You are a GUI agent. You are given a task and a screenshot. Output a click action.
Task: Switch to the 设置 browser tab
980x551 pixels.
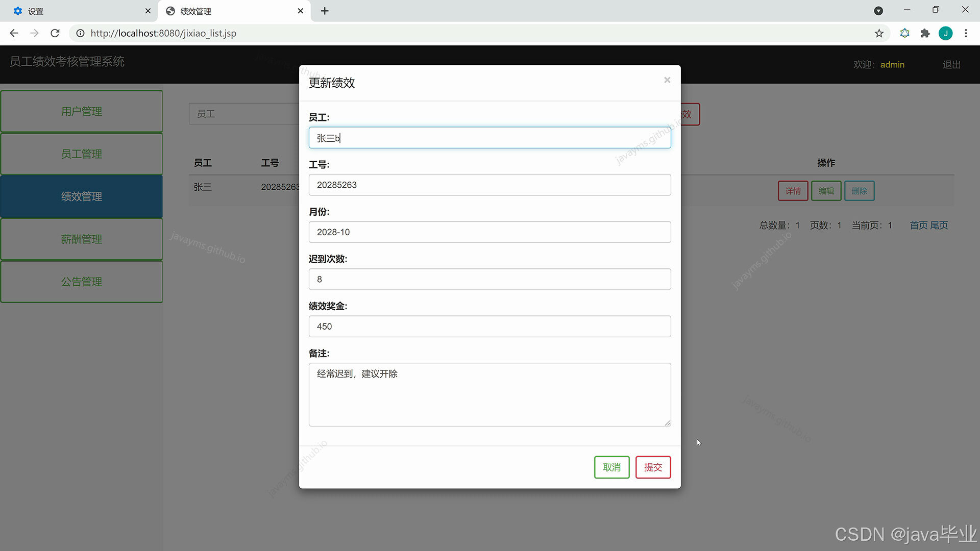click(79, 11)
